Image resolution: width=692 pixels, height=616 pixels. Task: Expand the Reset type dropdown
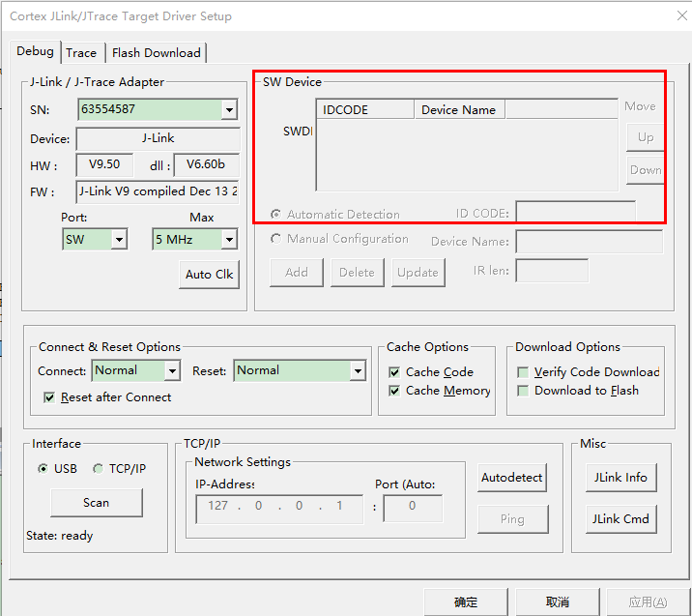pyautogui.click(x=358, y=370)
